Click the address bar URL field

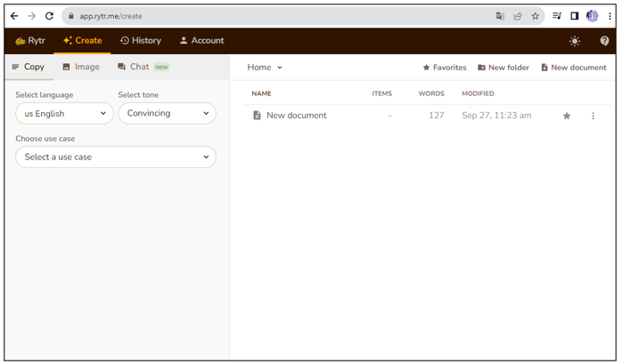pos(267,16)
